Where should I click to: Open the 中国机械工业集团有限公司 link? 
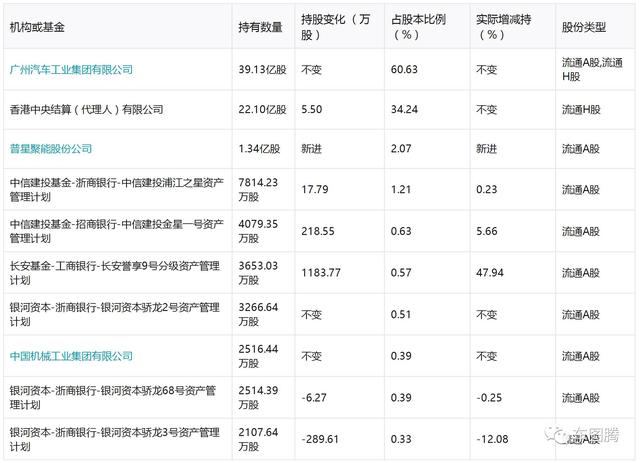pyautogui.click(x=71, y=356)
